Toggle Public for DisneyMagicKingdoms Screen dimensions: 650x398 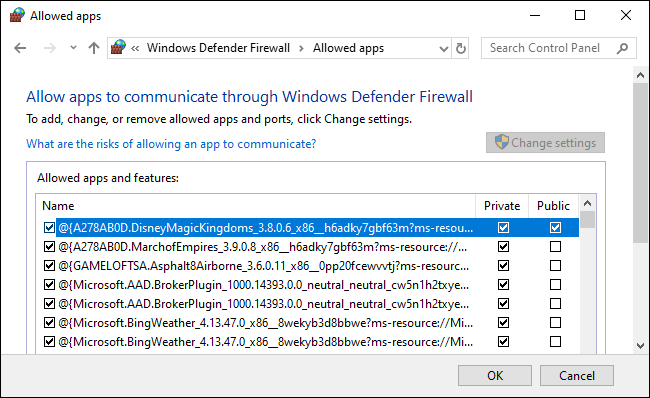(555, 228)
